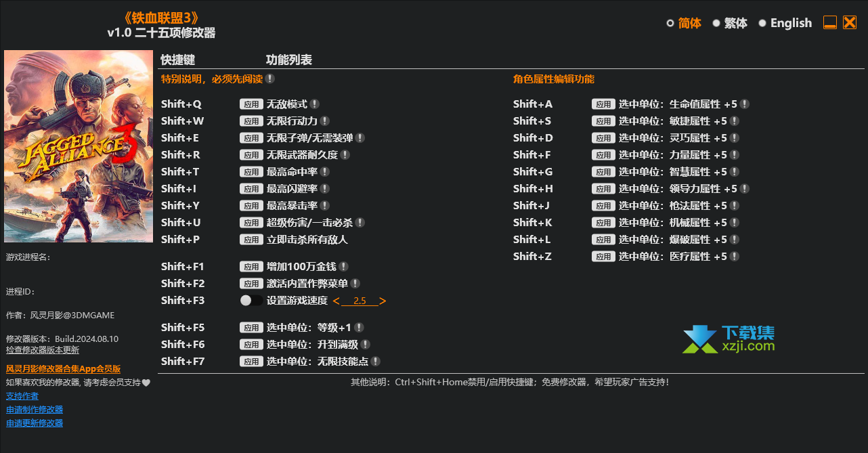Click 应用 for 爆破属性 +5
868x453 pixels.
(x=604, y=240)
